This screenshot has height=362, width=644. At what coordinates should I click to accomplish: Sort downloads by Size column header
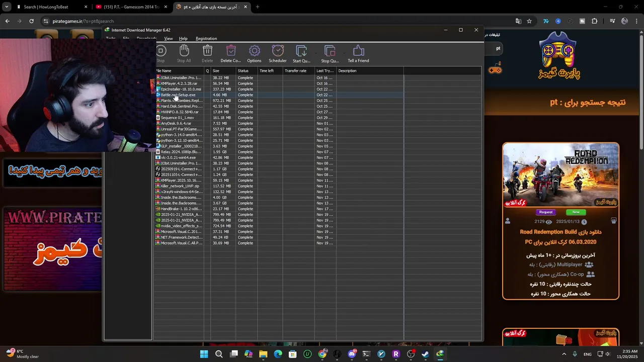pyautogui.click(x=223, y=71)
